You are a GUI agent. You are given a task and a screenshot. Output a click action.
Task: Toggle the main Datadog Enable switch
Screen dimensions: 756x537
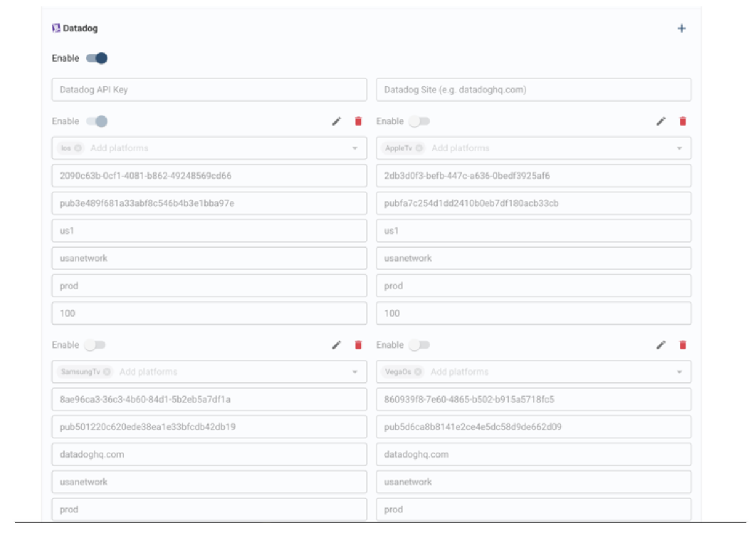coord(97,58)
